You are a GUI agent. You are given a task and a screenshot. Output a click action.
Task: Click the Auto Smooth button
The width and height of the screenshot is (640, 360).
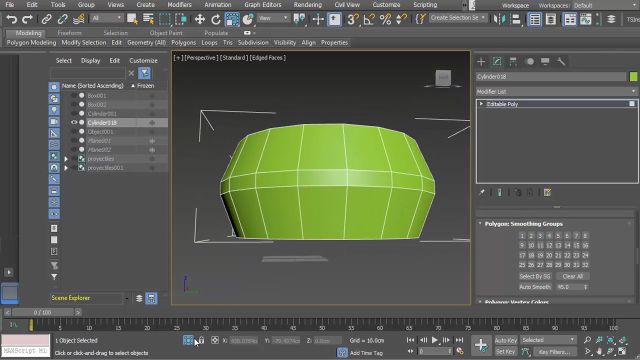[535, 287]
